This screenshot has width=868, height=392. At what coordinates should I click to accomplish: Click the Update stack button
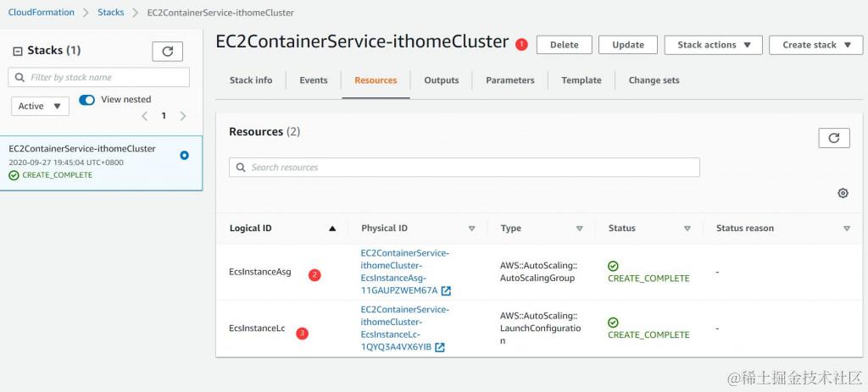[628, 45]
